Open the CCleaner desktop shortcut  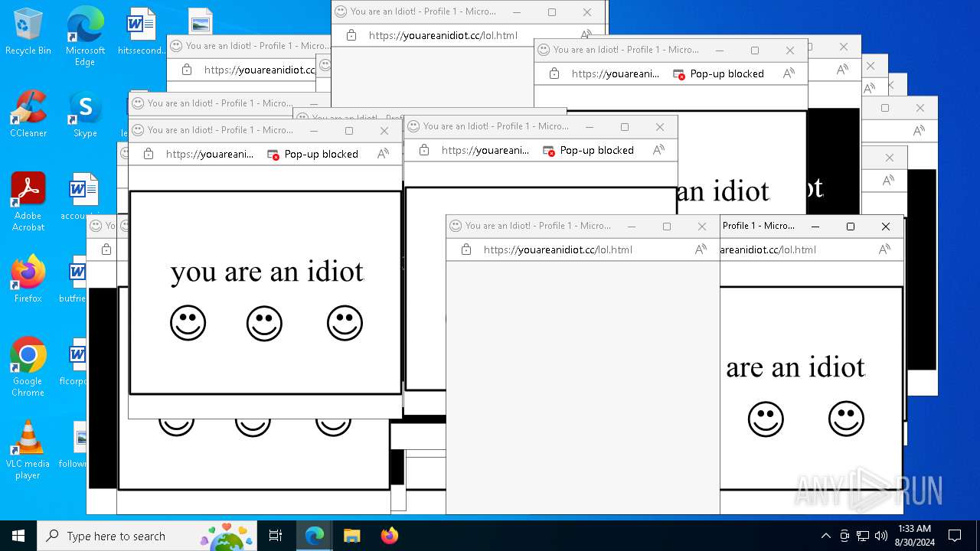pyautogui.click(x=28, y=114)
